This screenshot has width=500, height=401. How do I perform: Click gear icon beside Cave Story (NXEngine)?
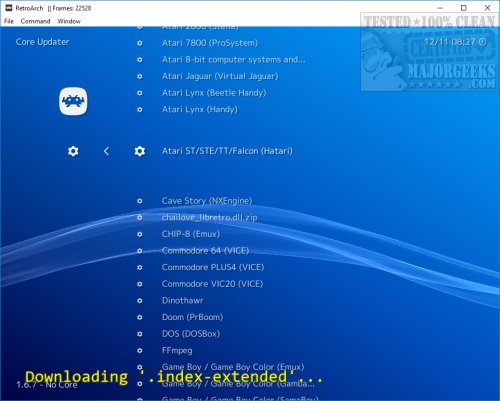140,201
